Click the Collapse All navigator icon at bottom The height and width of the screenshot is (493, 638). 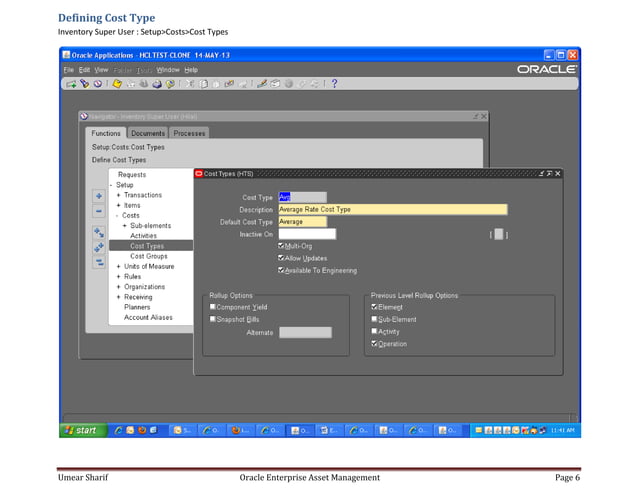coord(99,262)
